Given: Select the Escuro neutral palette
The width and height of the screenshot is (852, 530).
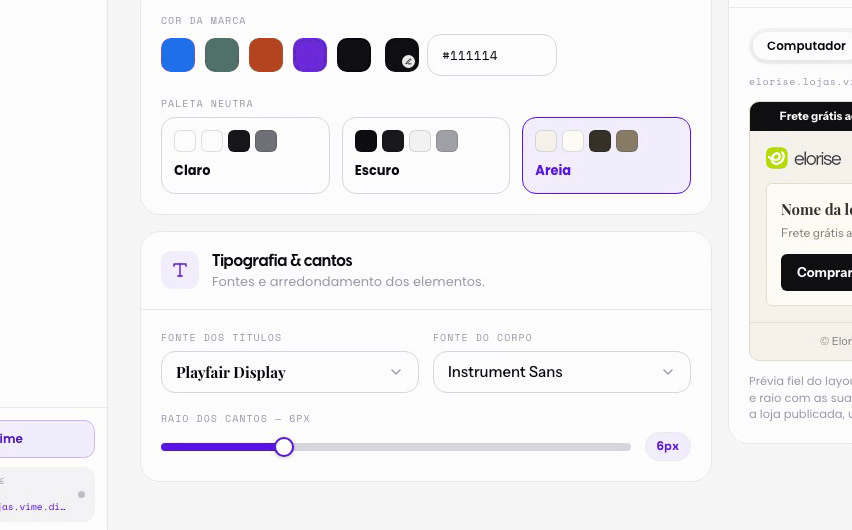Looking at the screenshot, I should pos(426,155).
